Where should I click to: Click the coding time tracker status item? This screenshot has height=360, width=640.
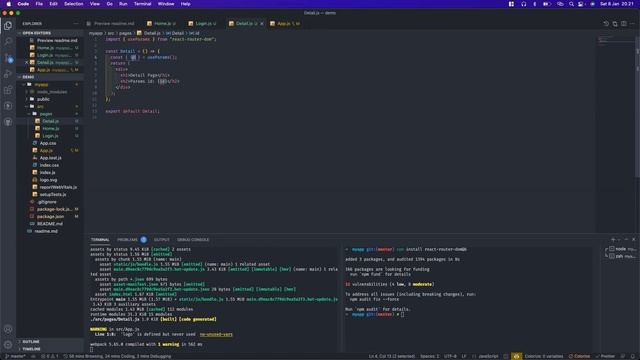coord(118,356)
